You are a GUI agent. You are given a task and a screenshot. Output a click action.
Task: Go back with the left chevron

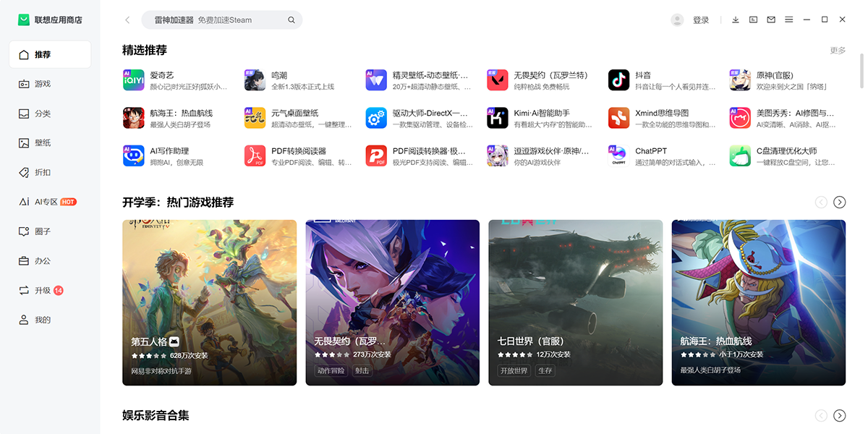pyautogui.click(x=128, y=20)
